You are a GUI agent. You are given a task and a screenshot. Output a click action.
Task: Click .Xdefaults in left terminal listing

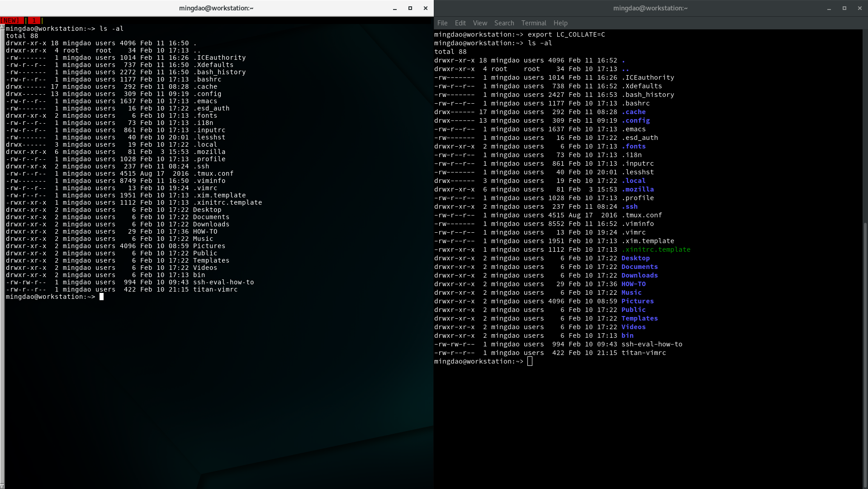click(x=213, y=65)
